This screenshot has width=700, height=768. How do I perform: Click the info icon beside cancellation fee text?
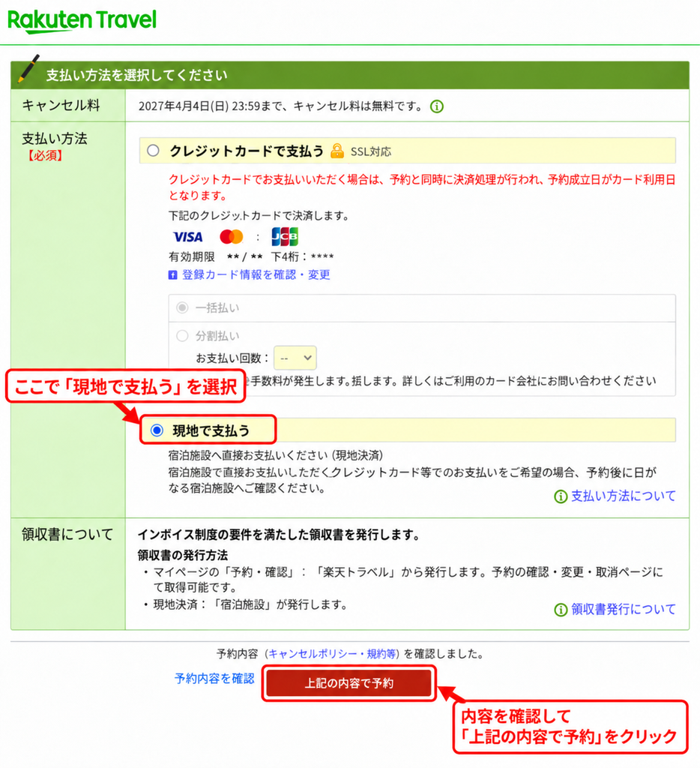coord(437,106)
